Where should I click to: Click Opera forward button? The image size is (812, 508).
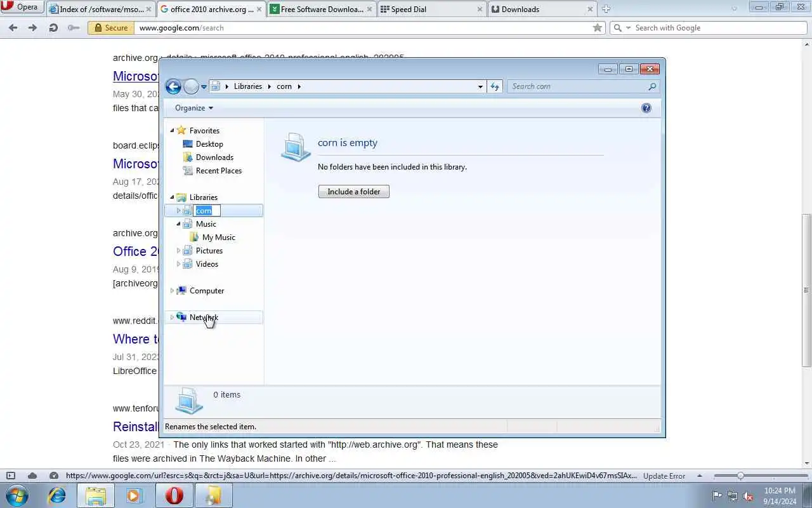(x=32, y=28)
